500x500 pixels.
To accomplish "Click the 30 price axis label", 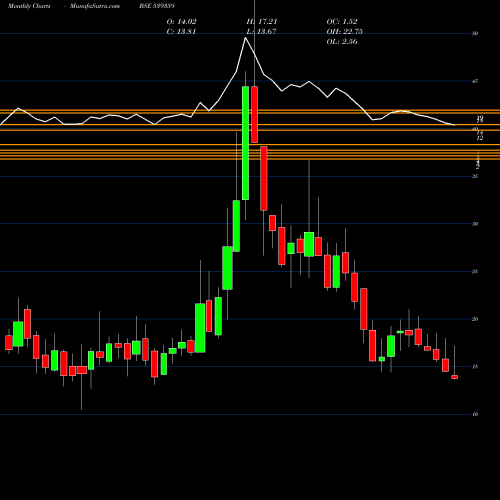I will 475,224.
